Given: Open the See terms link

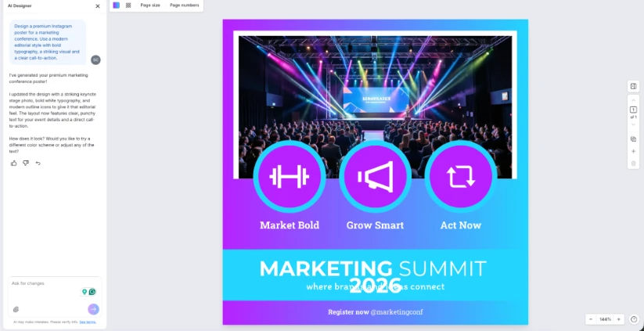Looking at the screenshot, I should pos(88,322).
